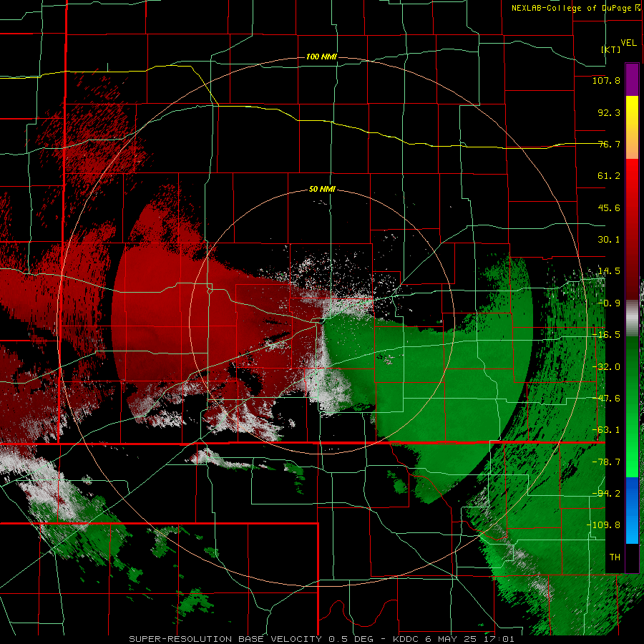Click the TH label on the legend
This screenshot has width=644, height=644.
[615, 557]
